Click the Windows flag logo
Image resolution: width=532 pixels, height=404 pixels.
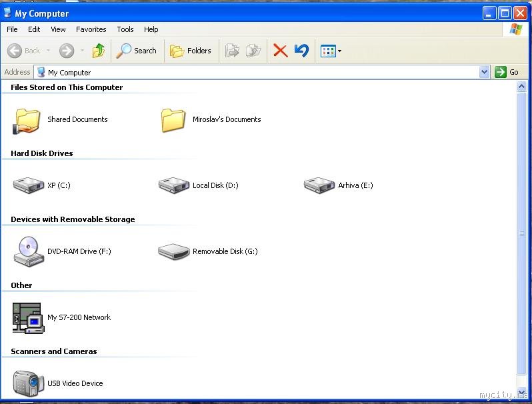click(x=516, y=29)
